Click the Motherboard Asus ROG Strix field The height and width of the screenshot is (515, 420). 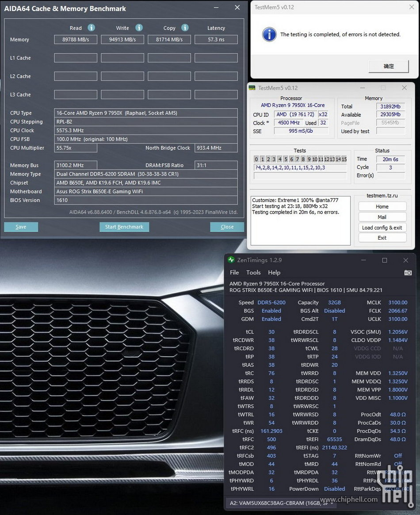146,191
